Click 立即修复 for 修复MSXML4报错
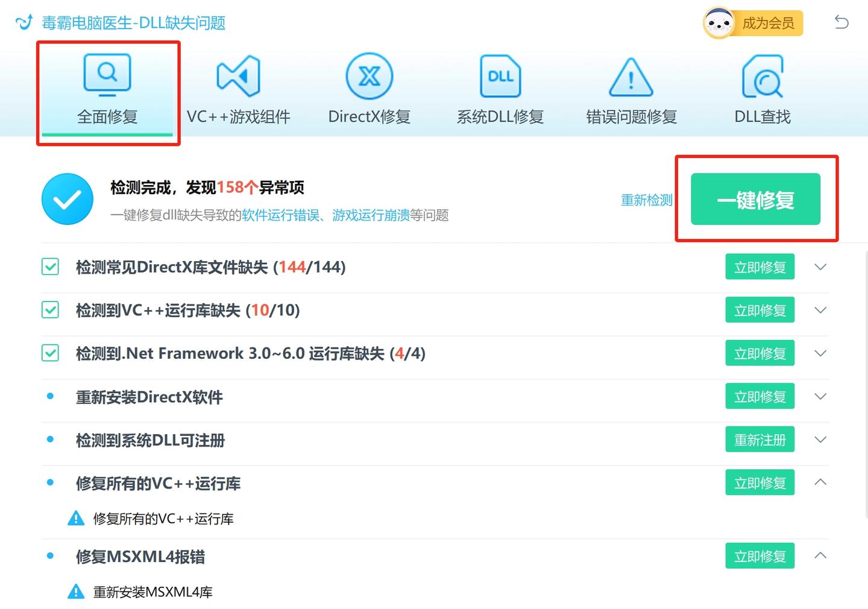This screenshot has height=609, width=868. point(759,556)
